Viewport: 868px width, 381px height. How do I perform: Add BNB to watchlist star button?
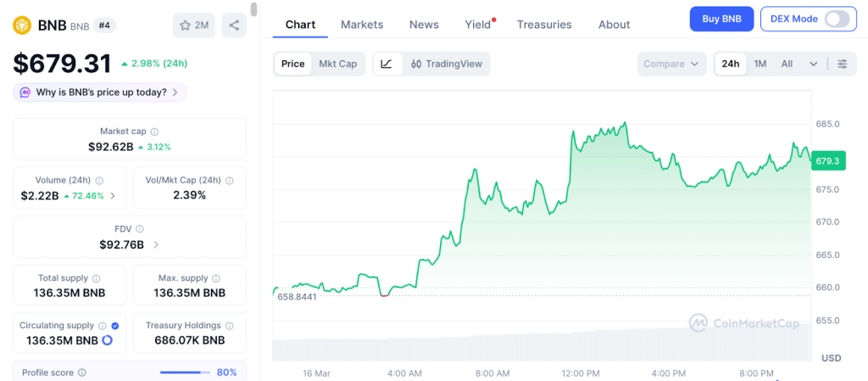pos(194,25)
